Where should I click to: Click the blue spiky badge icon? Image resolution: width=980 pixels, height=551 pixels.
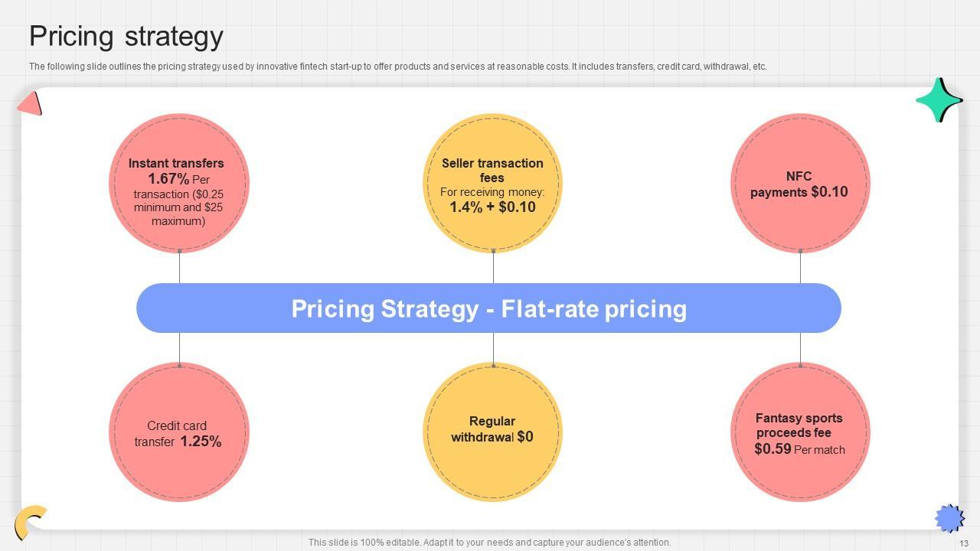click(x=949, y=518)
